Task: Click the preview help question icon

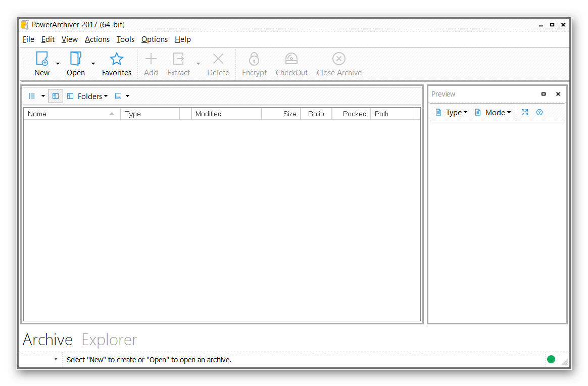Action: [x=540, y=112]
